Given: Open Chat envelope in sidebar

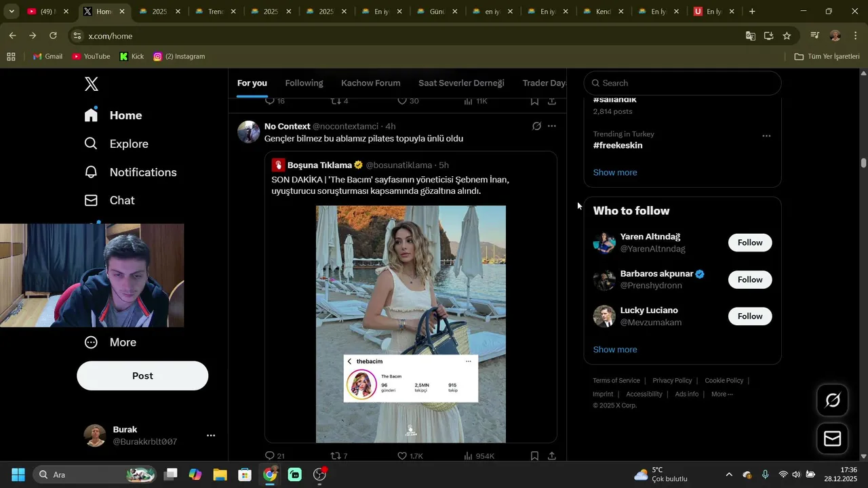Looking at the screenshot, I should pyautogui.click(x=91, y=201).
